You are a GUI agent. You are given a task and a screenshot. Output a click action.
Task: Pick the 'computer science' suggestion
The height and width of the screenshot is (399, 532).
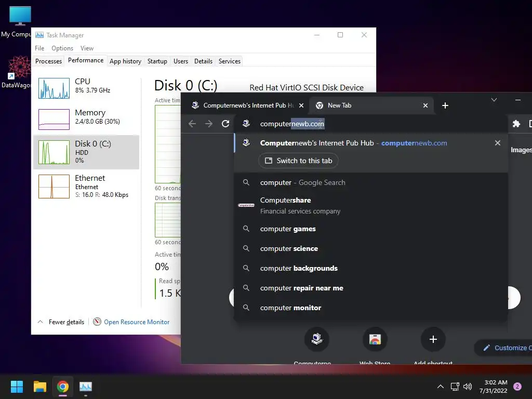[x=371, y=249]
